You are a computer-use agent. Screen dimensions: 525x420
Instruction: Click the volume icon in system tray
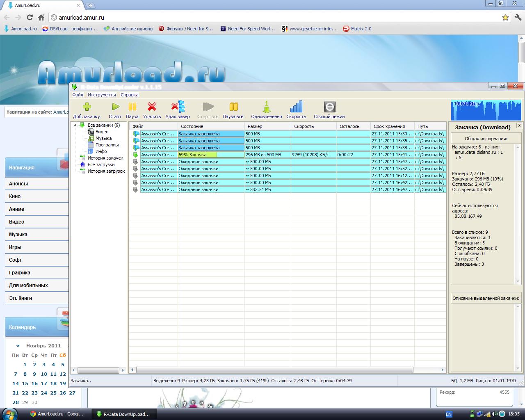tap(495, 414)
